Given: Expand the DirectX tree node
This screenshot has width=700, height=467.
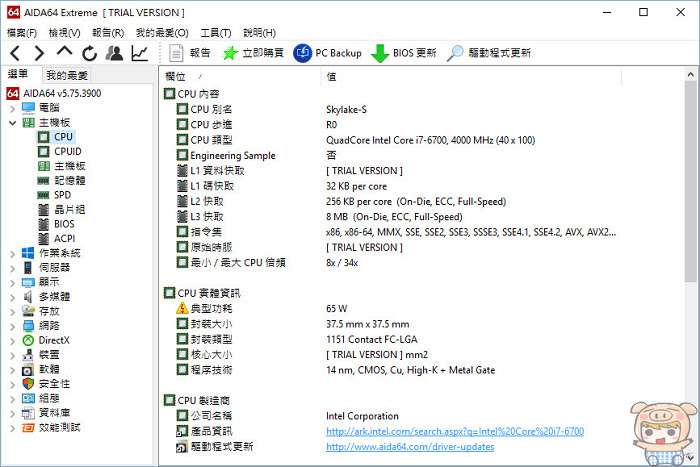Looking at the screenshot, I should click(x=12, y=341).
